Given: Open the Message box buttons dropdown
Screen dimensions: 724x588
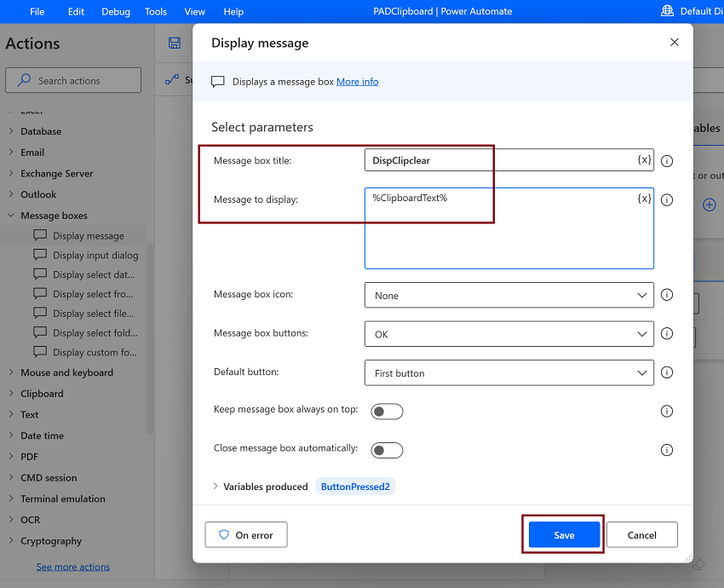Looking at the screenshot, I should [x=509, y=334].
